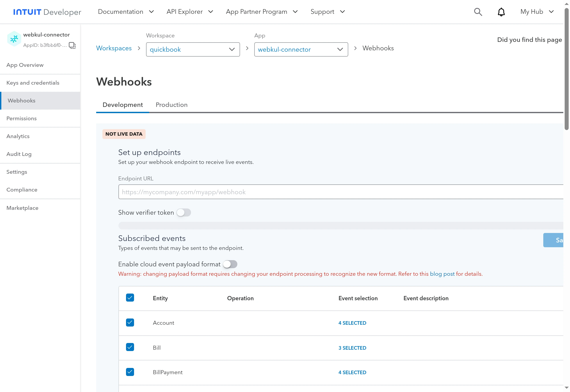Click the Event selection column header
The image size is (570, 392).
(358, 298)
